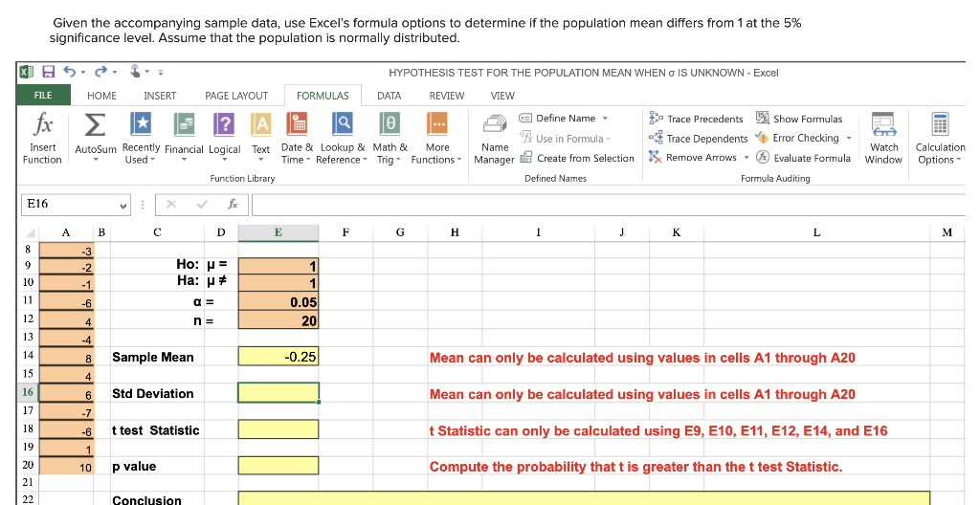Redo the last undone action
Viewport: 980px width, 505px height.
pos(101,72)
